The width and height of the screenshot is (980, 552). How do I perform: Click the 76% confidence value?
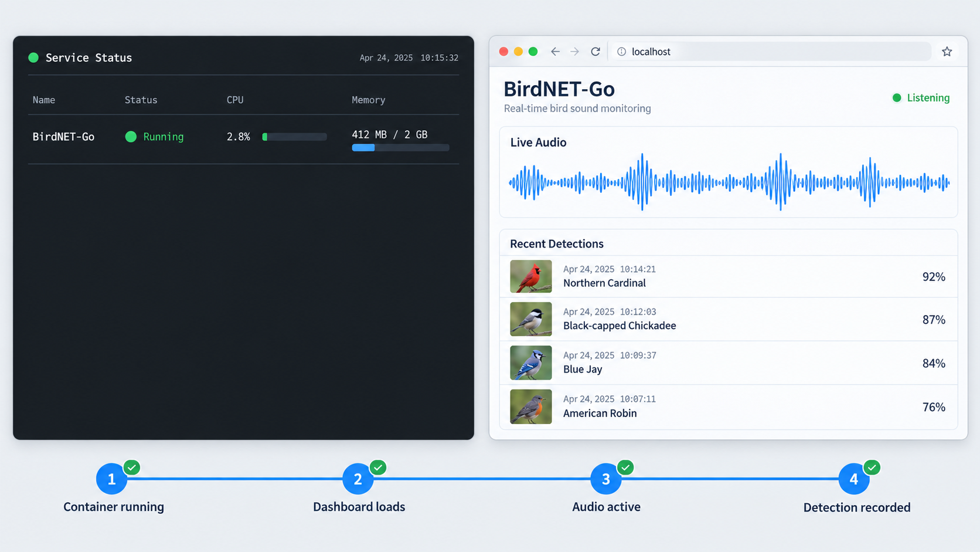point(934,407)
